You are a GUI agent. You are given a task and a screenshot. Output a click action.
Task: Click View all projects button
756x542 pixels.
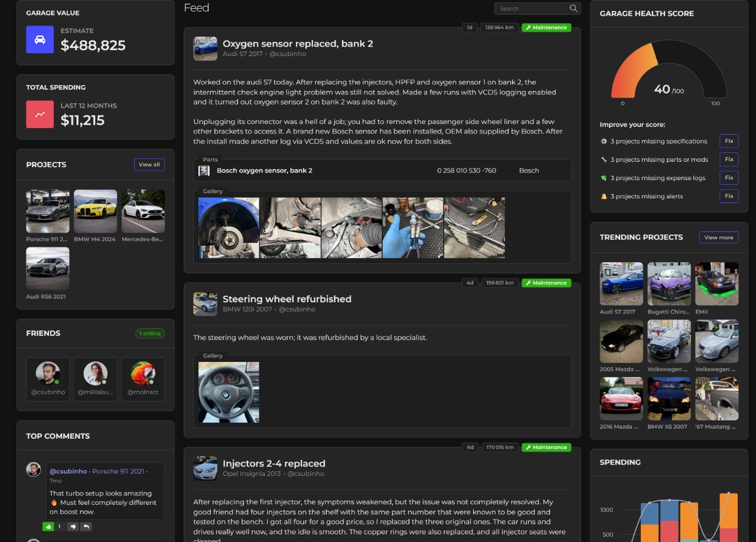149,165
